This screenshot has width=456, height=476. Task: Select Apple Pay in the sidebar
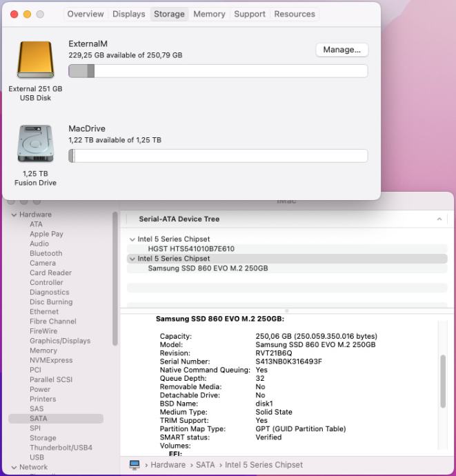[46, 234]
